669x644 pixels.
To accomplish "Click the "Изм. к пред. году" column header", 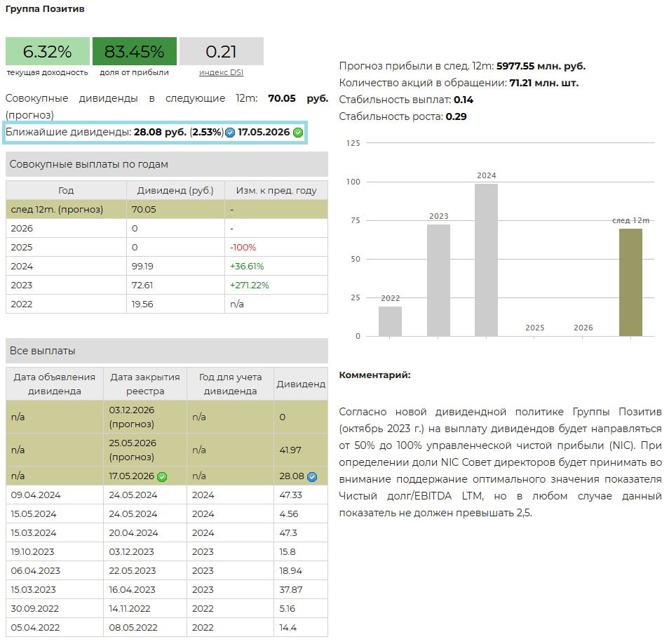I will [276, 190].
